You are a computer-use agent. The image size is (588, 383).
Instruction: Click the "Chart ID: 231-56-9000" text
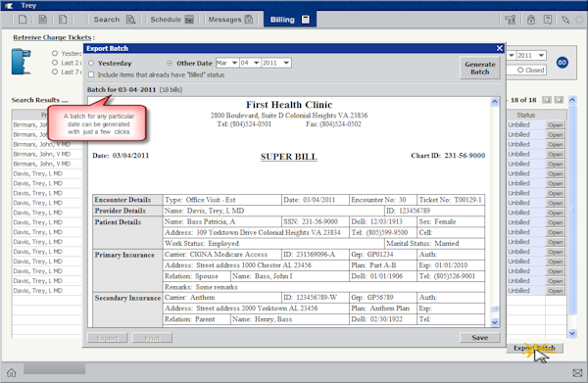coord(448,156)
